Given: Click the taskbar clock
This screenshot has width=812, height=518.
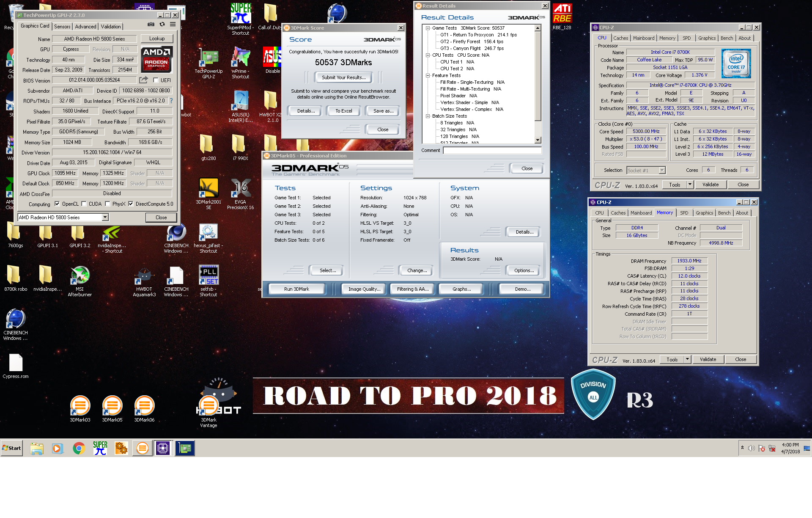Looking at the screenshot, I should click(790, 448).
